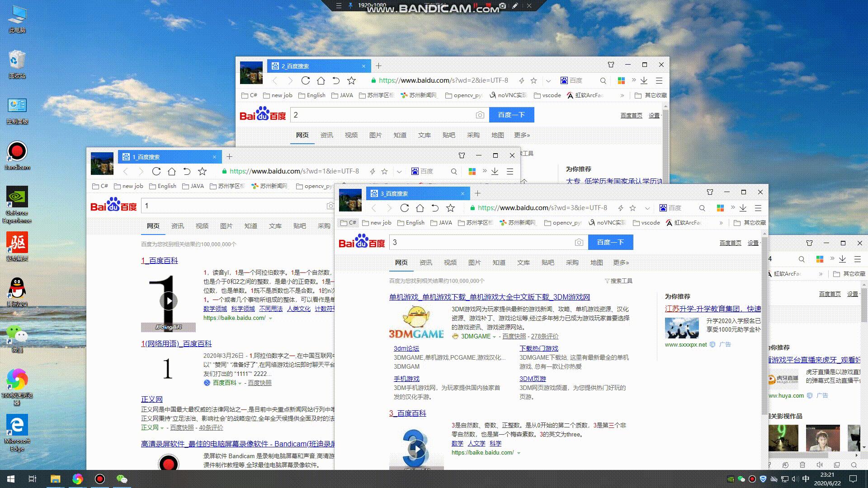Click search magnifier in window 3 side search box
This screenshot has width=868, height=488.
pos(702,208)
